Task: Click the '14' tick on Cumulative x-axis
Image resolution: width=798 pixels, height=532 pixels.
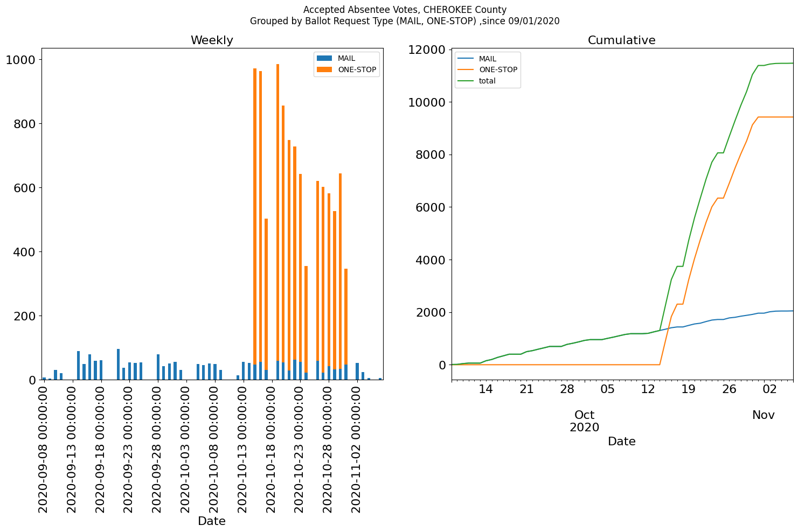Action: [x=486, y=389]
